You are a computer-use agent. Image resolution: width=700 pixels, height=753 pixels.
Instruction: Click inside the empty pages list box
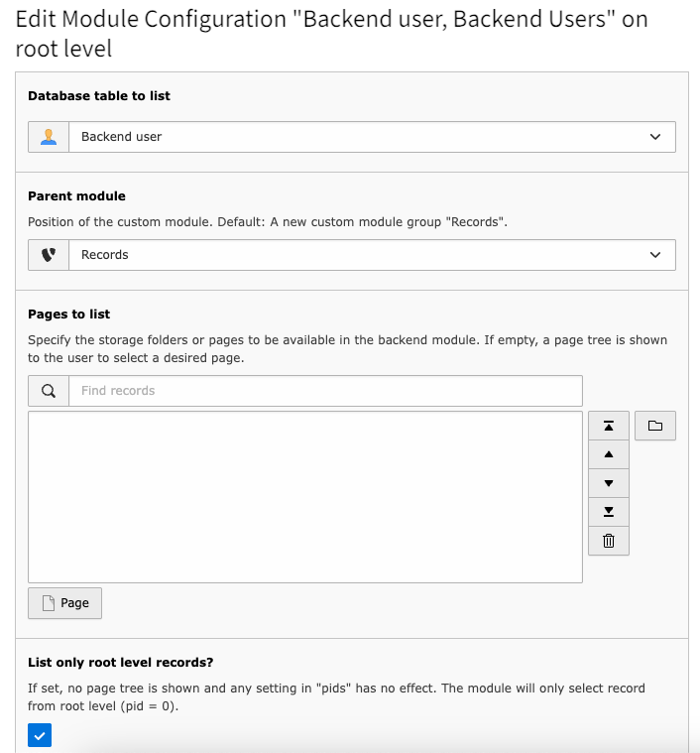304,497
